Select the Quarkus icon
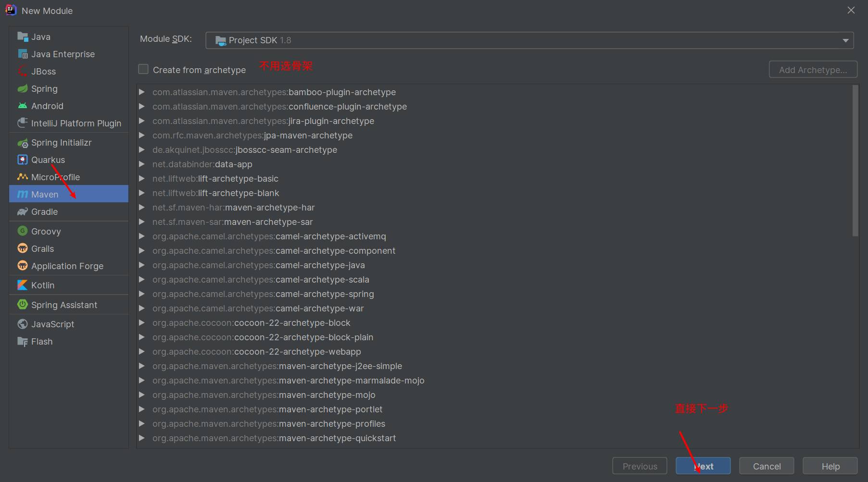Image resolution: width=868 pixels, height=482 pixels. pyautogui.click(x=23, y=160)
